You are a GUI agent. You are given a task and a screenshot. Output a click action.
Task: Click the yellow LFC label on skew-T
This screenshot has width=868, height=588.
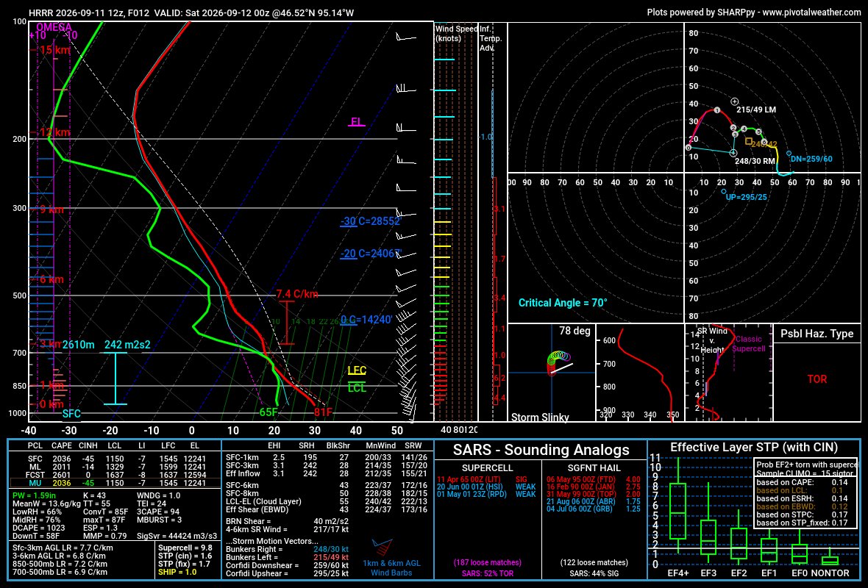click(x=357, y=370)
